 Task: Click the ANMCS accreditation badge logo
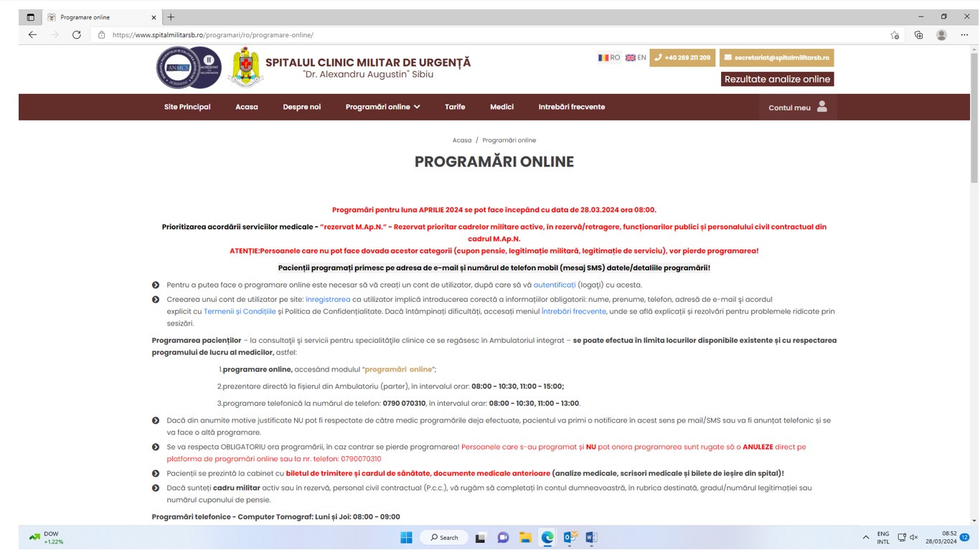point(189,67)
